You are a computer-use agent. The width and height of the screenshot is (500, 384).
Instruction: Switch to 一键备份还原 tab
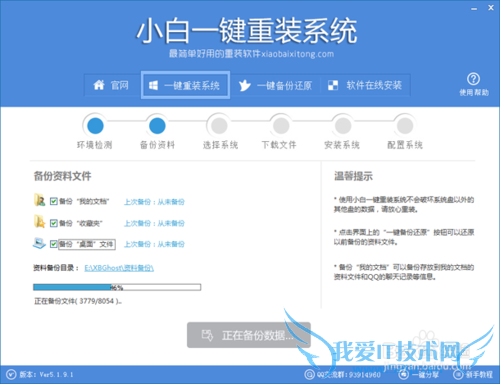(x=275, y=85)
